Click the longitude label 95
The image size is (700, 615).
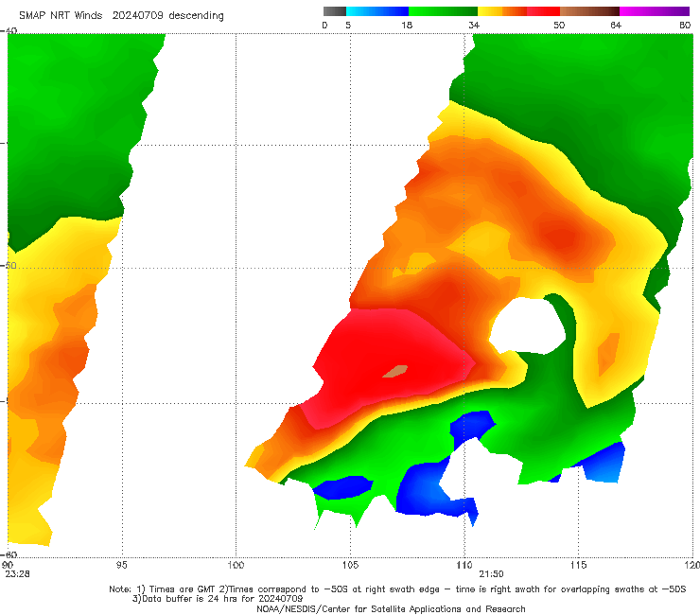tap(121, 565)
